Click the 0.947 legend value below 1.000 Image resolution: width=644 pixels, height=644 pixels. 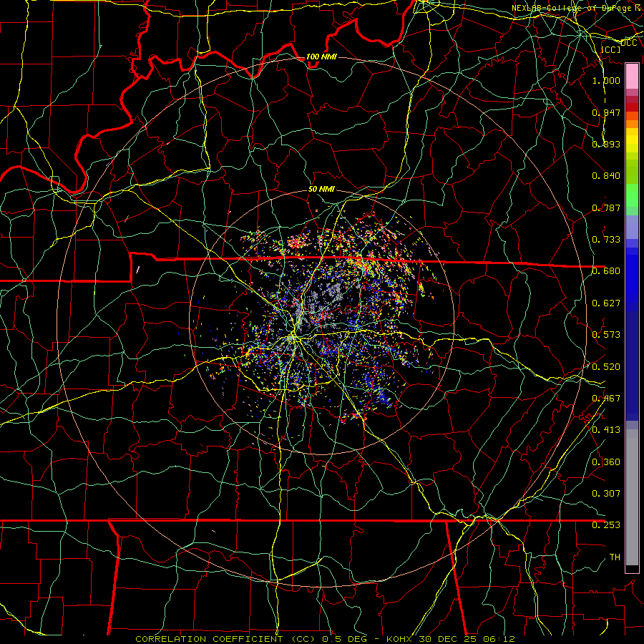coord(606,112)
